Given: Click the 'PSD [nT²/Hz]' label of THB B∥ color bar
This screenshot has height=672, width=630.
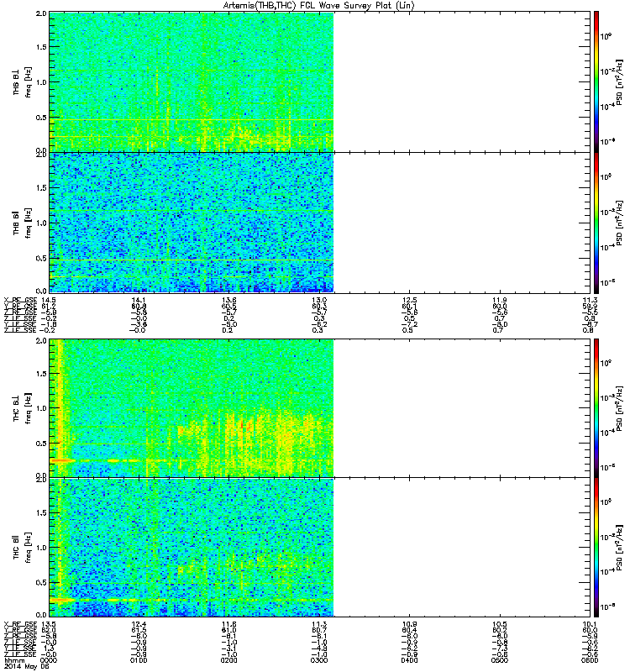Looking at the screenshot, I should (x=620, y=223).
